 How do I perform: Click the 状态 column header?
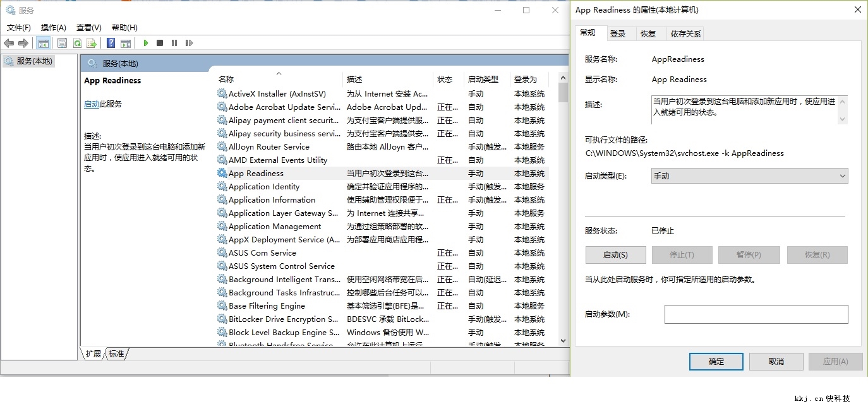coord(445,79)
